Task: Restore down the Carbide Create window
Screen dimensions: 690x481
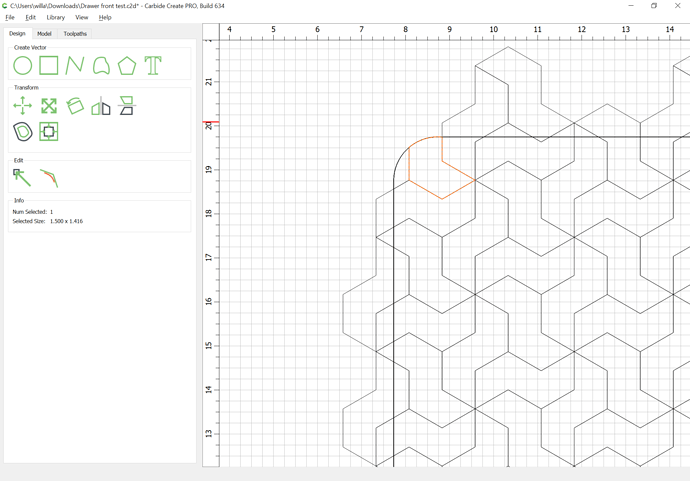Action: tap(654, 6)
